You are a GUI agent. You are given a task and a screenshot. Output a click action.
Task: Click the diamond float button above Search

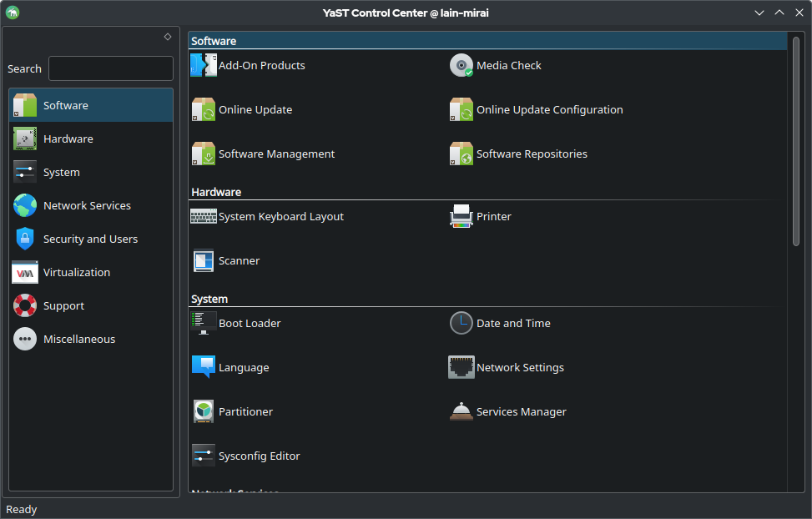tap(168, 37)
